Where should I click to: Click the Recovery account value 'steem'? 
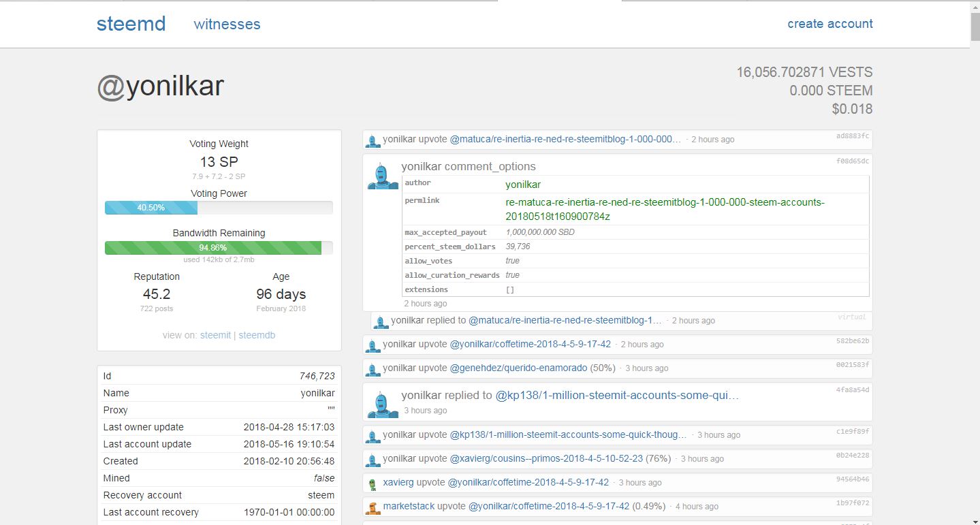click(321, 495)
